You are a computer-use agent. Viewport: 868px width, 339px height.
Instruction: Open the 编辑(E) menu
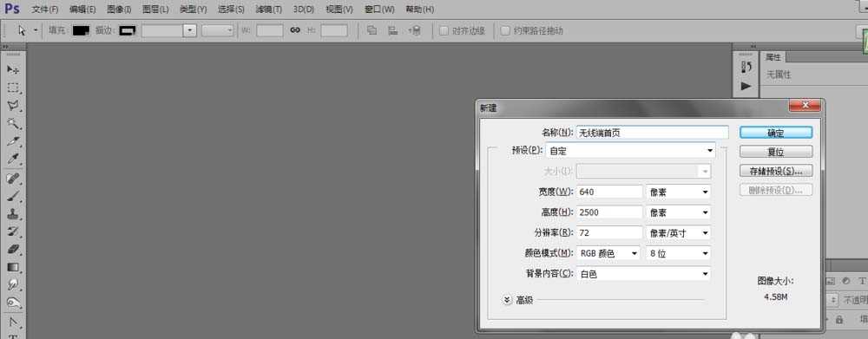82,10
